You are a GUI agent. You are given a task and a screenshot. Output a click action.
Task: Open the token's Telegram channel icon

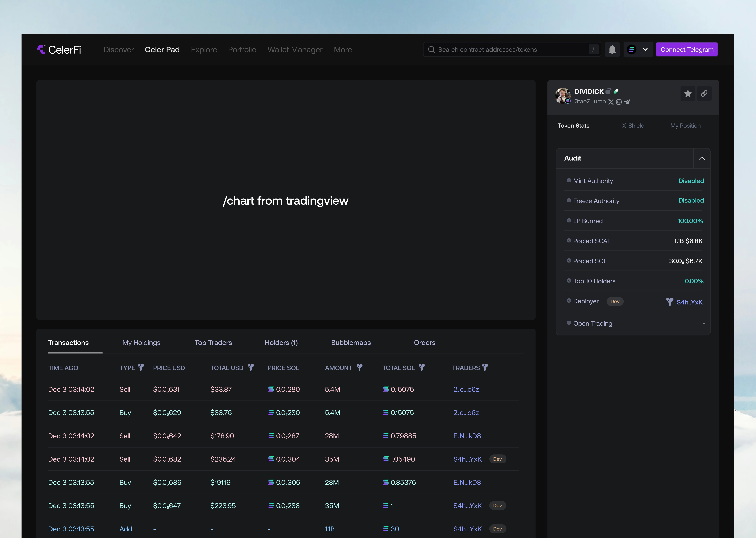click(627, 102)
